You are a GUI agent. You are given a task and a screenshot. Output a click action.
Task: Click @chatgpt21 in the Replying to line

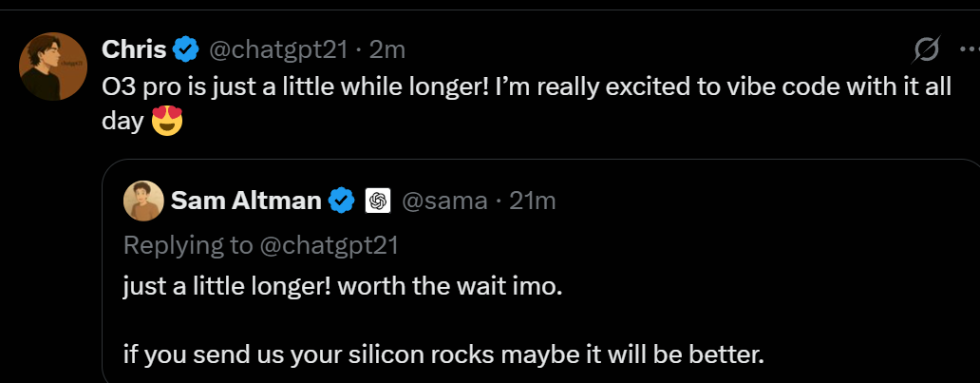(329, 245)
